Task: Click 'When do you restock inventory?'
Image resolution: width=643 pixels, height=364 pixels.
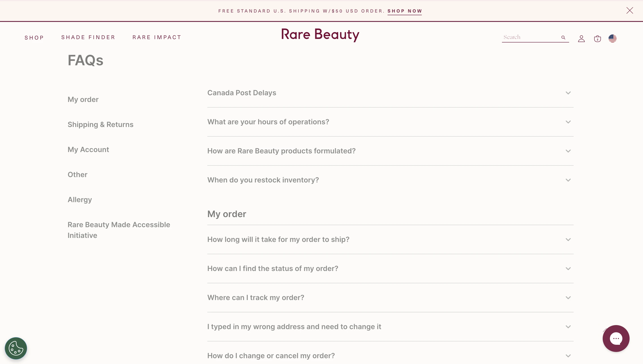Action: [263, 180]
